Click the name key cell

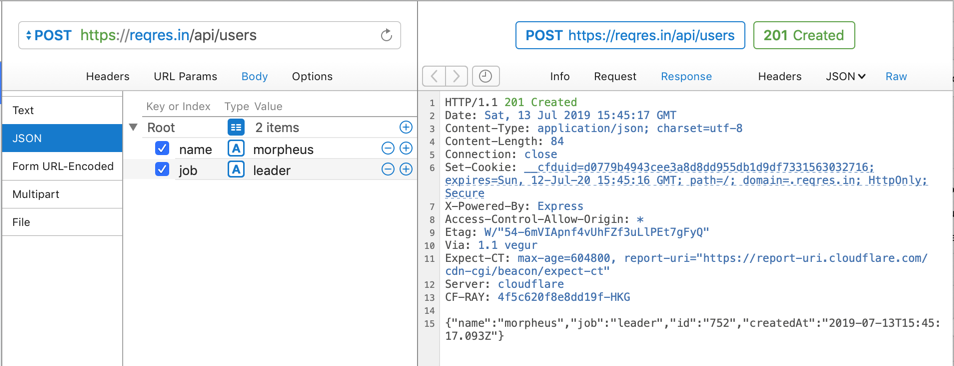click(x=195, y=150)
